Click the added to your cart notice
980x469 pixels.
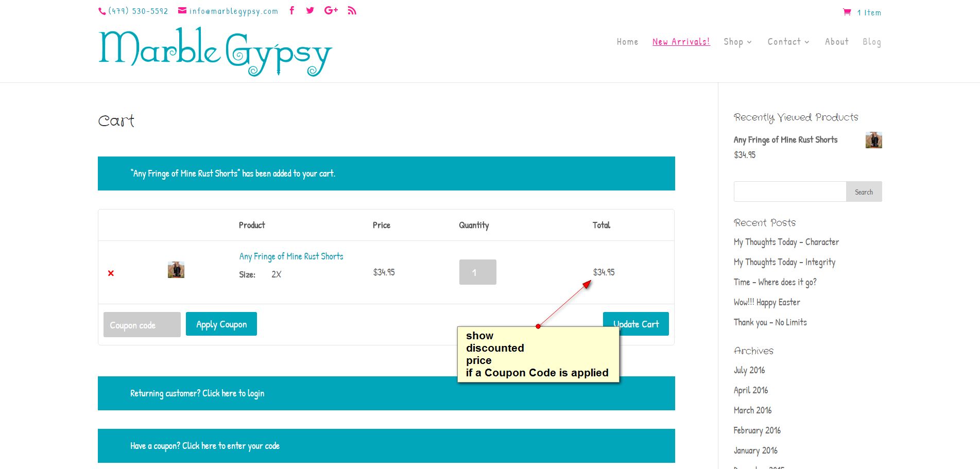[x=386, y=173]
